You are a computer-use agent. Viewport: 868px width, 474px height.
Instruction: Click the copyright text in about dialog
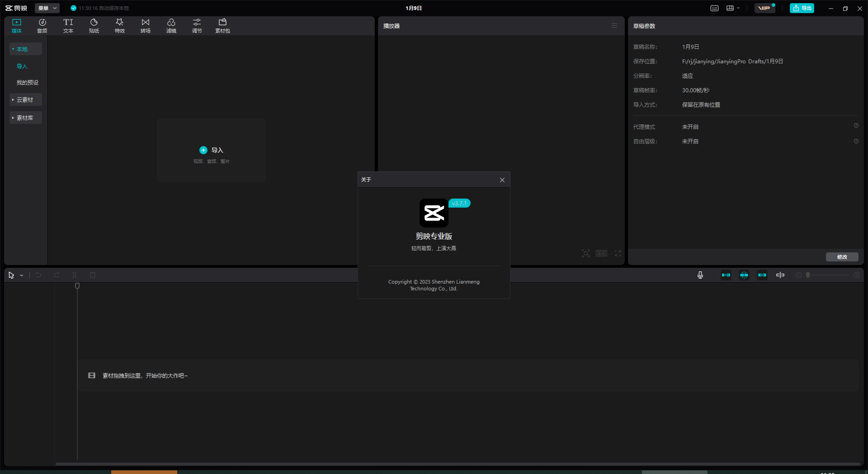coord(434,285)
